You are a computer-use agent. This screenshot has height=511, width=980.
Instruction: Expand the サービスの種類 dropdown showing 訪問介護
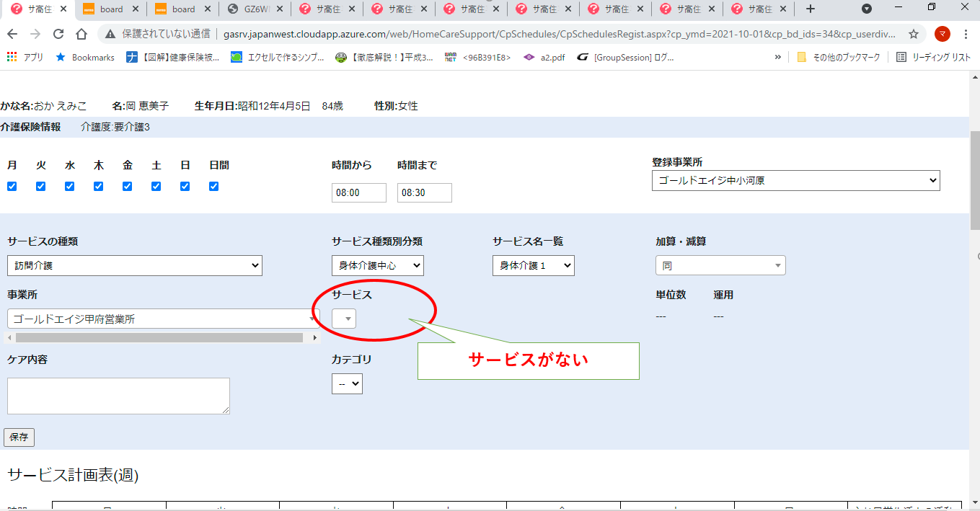(x=134, y=265)
